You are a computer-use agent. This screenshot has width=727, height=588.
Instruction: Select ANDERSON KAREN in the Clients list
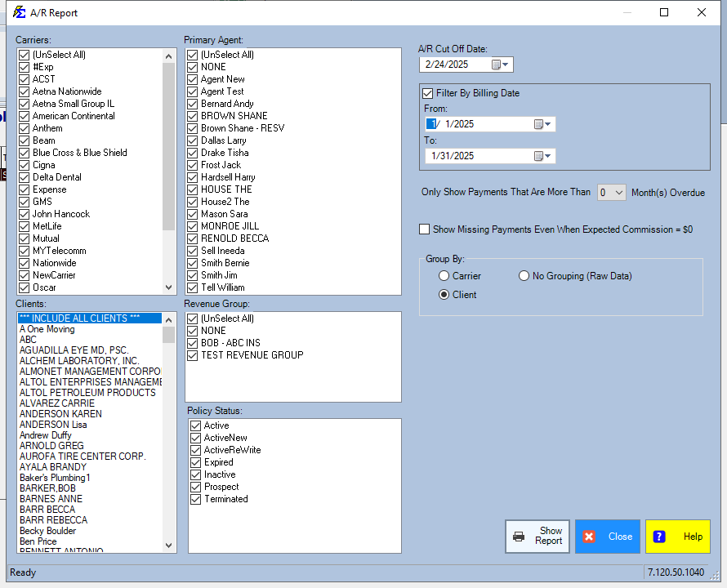click(x=60, y=414)
